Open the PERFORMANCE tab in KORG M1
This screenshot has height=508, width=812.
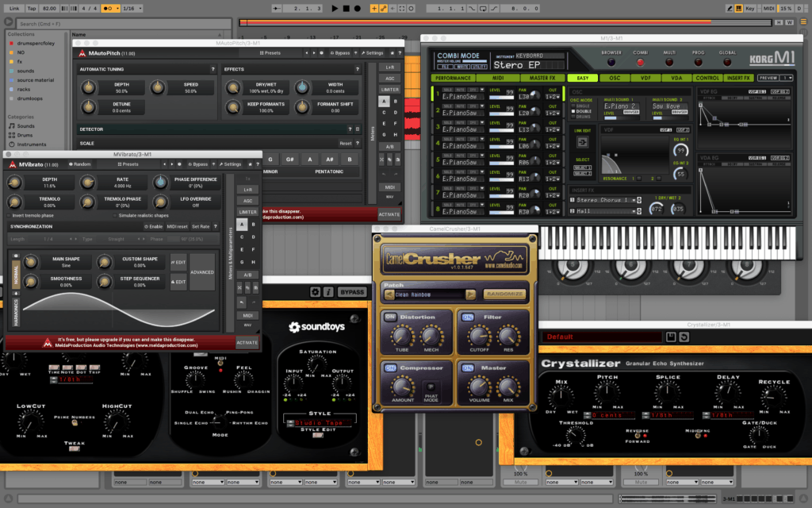453,79
